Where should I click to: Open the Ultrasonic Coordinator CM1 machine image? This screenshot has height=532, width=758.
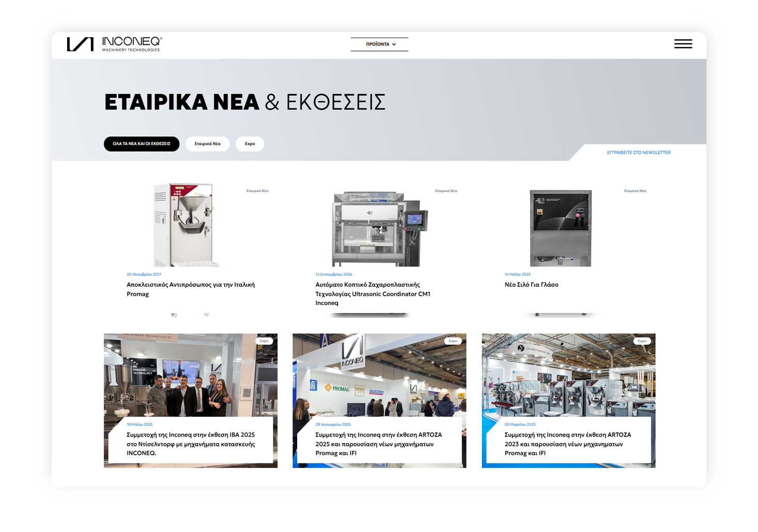click(x=379, y=229)
